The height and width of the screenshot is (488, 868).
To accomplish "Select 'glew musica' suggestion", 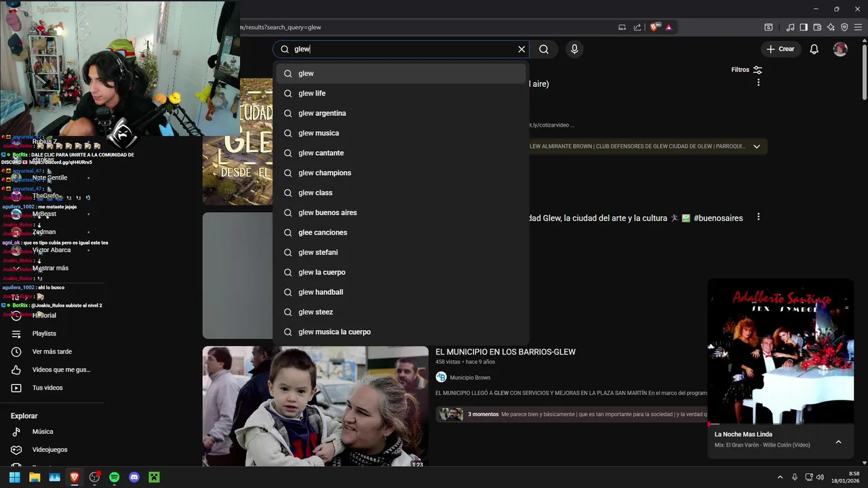I will coord(401,133).
